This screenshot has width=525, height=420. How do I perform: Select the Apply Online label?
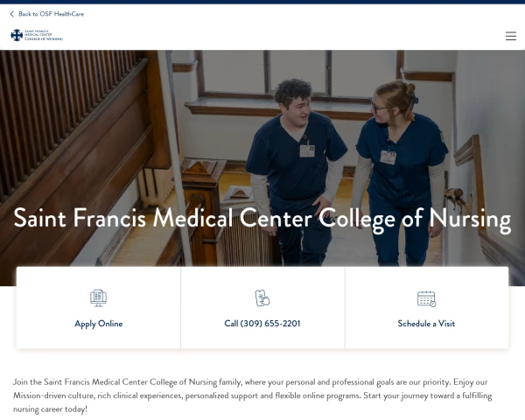[98, 324]
